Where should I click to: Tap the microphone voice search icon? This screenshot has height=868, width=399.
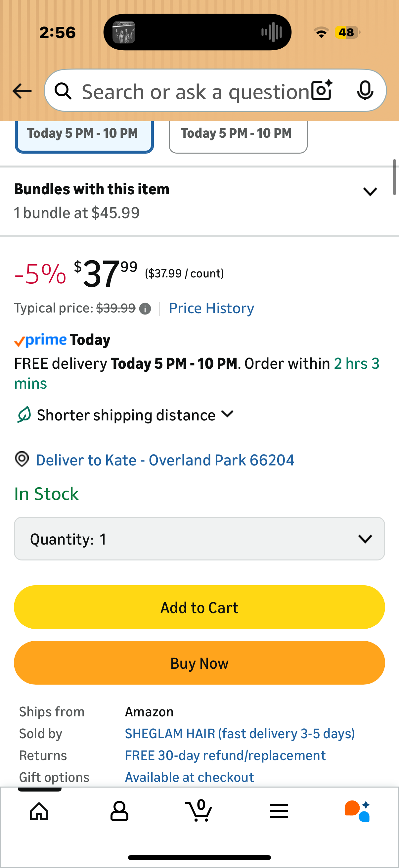365,91
